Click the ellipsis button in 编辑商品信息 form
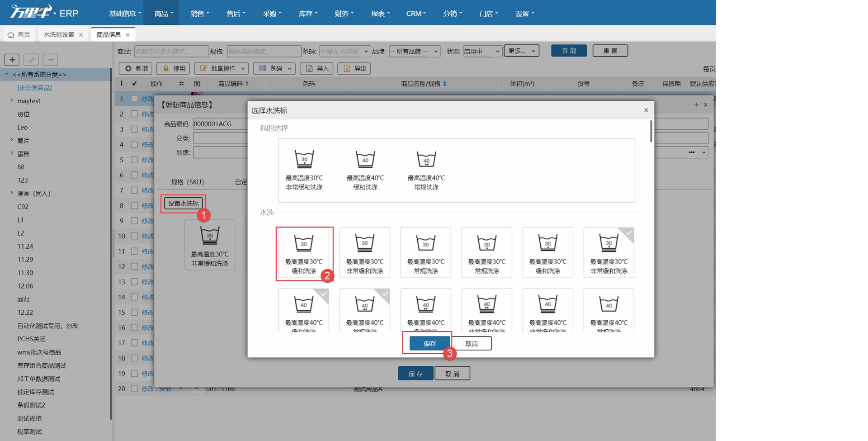Screen dimensions: 868x441 click(692, 152)
